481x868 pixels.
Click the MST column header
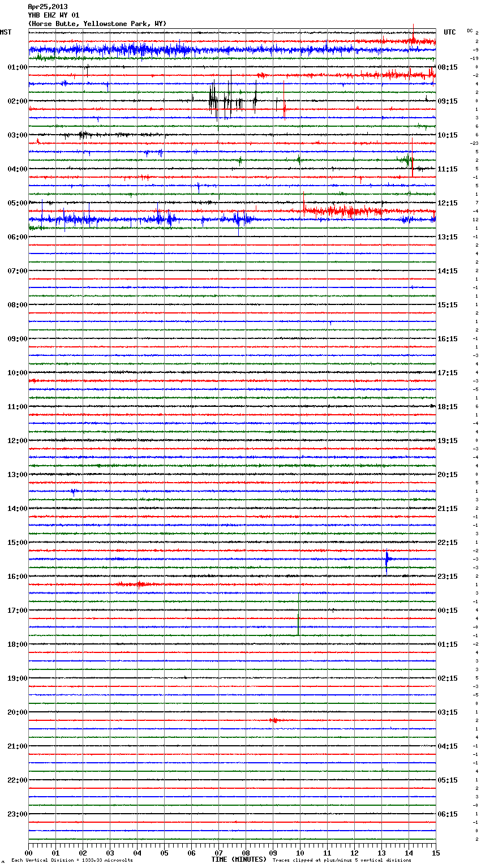point(6,32)
